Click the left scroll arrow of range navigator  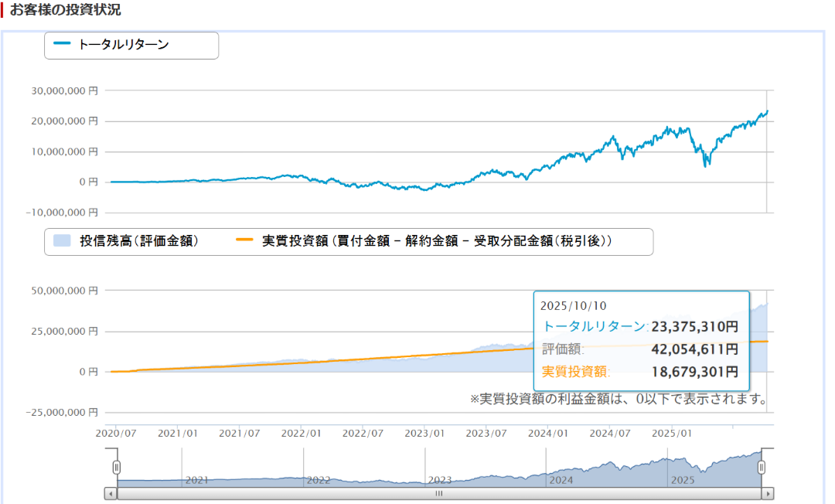click(x=111, y=493)
